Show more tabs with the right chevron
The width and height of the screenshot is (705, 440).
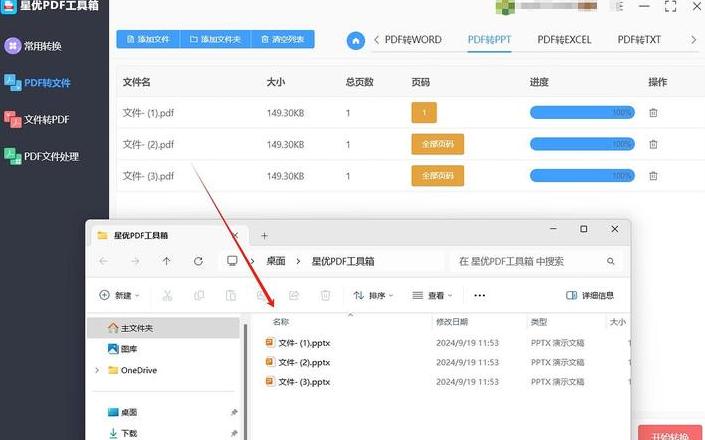(x=693, y=40)
